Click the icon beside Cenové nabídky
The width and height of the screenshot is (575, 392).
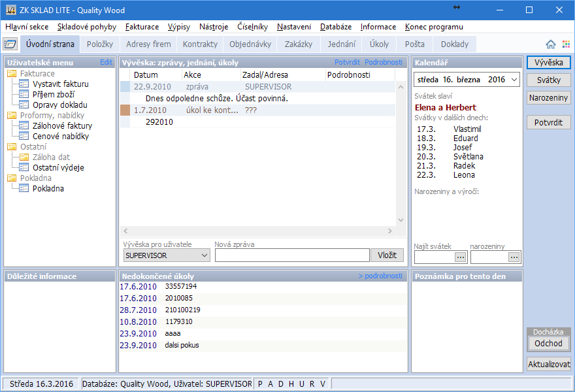point(24,136)
